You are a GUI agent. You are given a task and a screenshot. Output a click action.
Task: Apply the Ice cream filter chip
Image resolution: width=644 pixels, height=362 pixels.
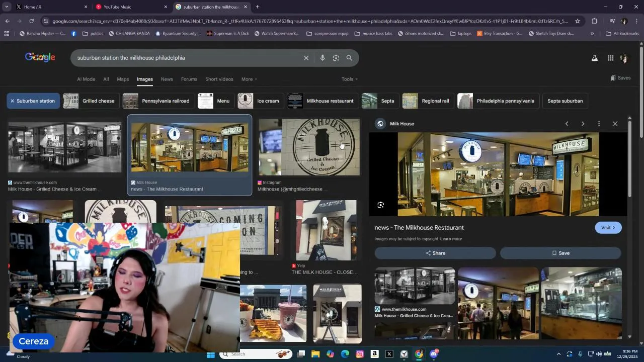point(261,101)
